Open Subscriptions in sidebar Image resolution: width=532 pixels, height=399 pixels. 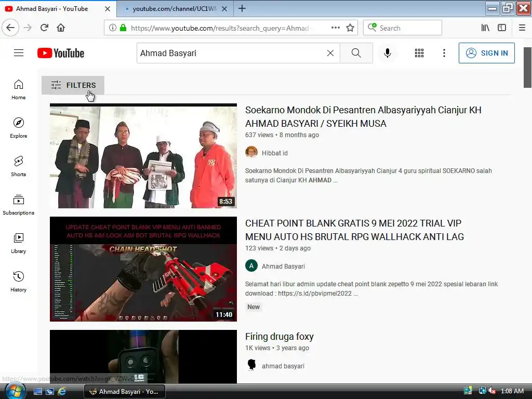click(x=19, y=205)
